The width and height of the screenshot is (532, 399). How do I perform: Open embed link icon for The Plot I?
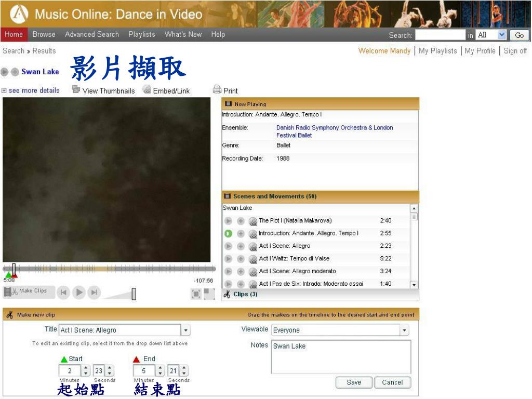253,221
